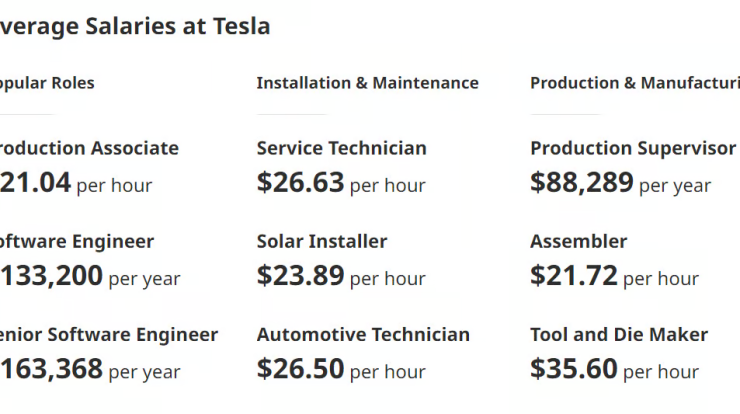This screenshot has height=414, width=740.
Task: Click the $88,289 per year salary figure
Action: click(x=621, y=183)
